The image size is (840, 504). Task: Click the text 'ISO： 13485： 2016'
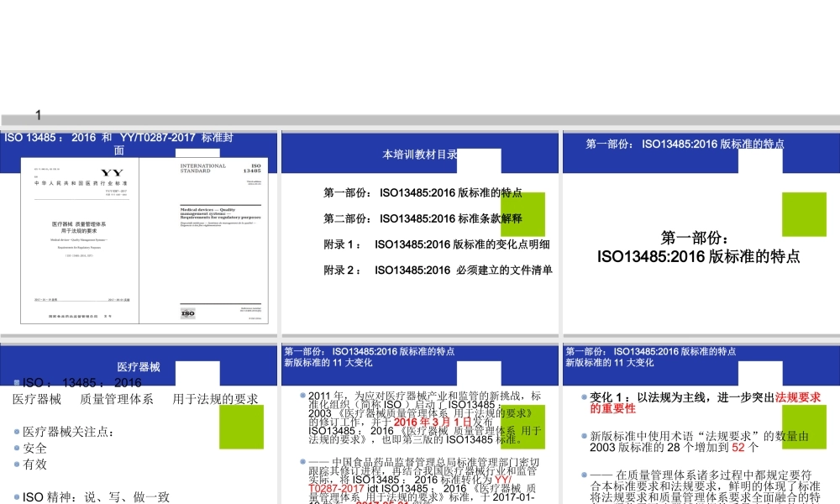tap(82, 382)
